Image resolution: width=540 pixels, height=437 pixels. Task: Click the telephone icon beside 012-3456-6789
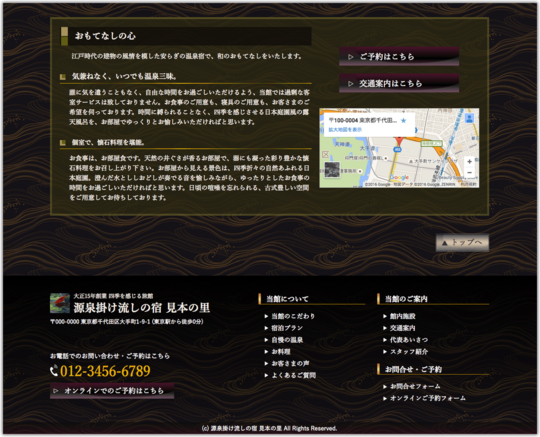[54, 371]
